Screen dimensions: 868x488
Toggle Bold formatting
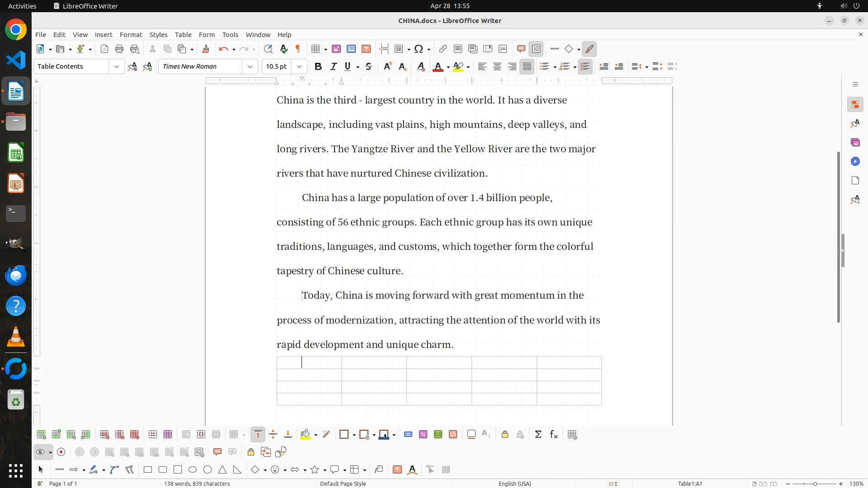pyautogui.click(x=318, y=66)
